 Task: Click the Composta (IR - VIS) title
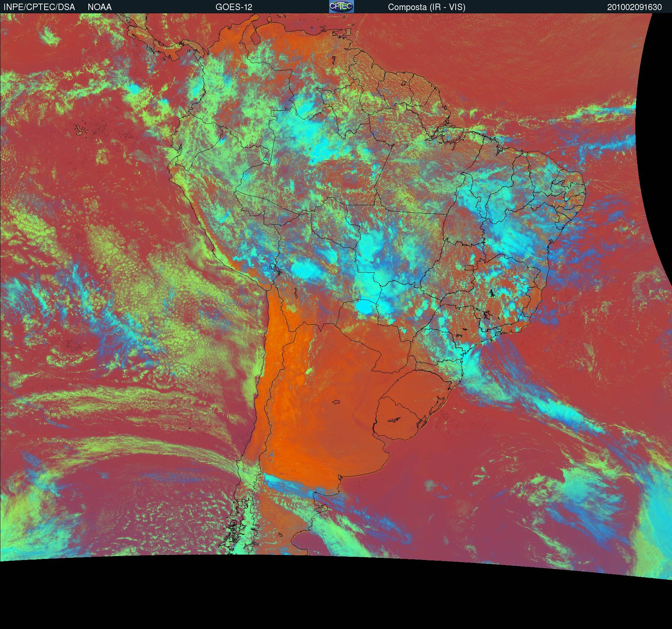tap(427, 7)
